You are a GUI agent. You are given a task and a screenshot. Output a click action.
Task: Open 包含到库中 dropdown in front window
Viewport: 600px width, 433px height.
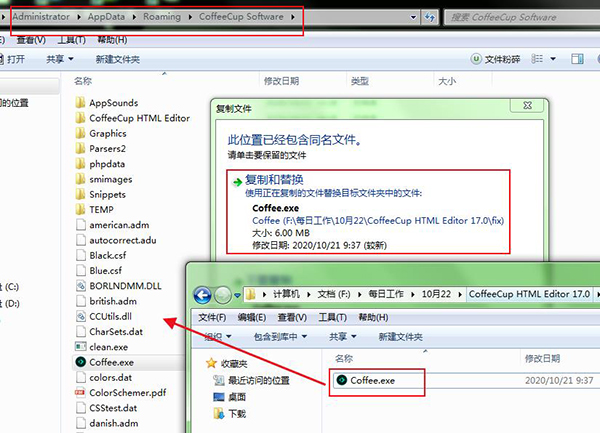tap(280, 337)
